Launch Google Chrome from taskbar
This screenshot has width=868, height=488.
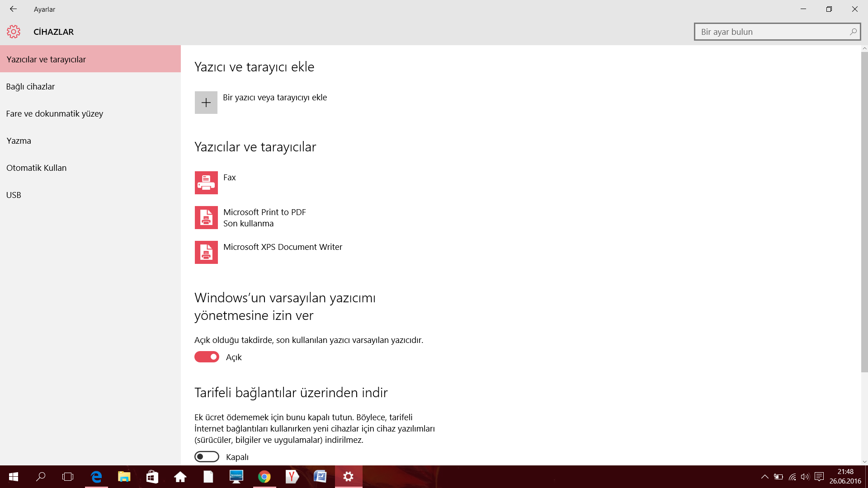click(264, 477)
